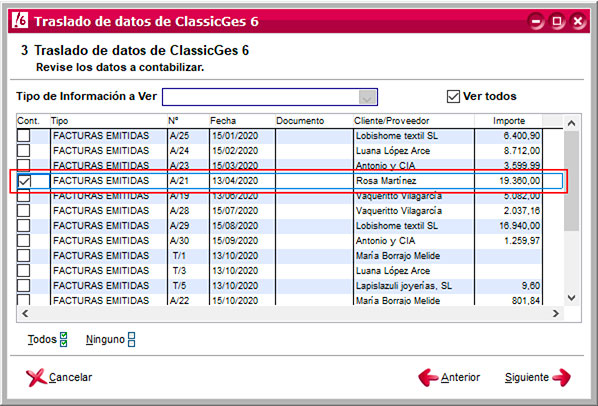Check the Cont. box for invoice T/3

(x=24, y=271)
